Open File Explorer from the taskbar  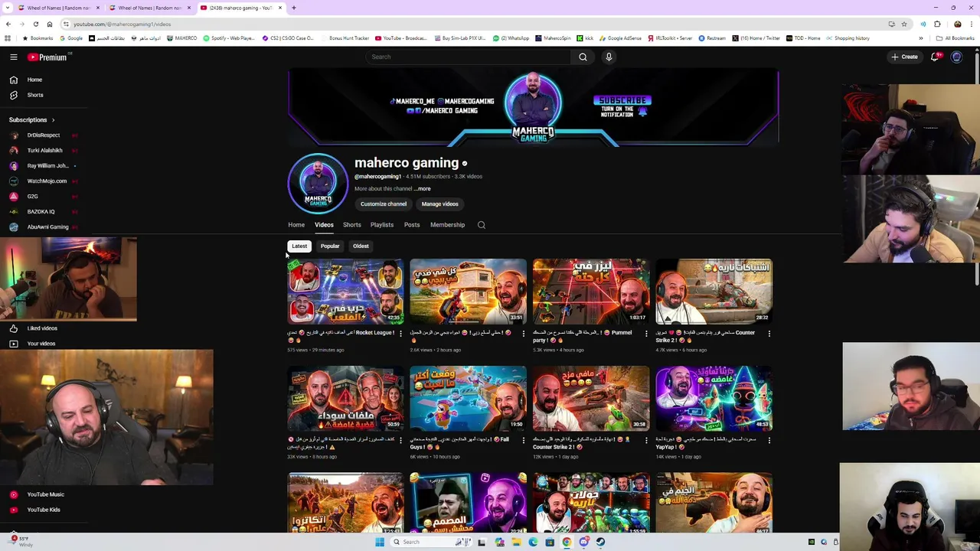pos(516,542)
